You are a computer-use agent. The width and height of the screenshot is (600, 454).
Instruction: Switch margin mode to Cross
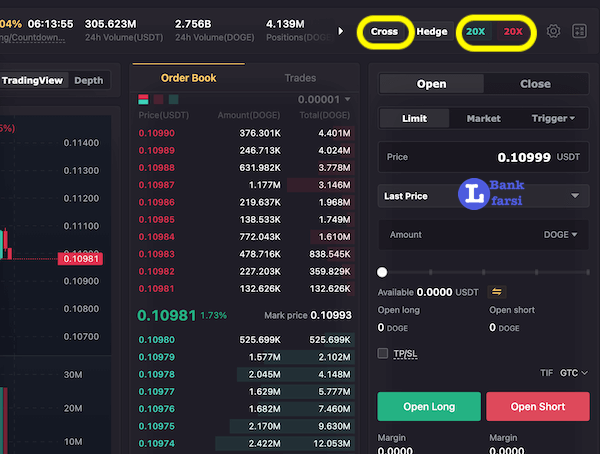pyautogui.click(x=385, y=31)
